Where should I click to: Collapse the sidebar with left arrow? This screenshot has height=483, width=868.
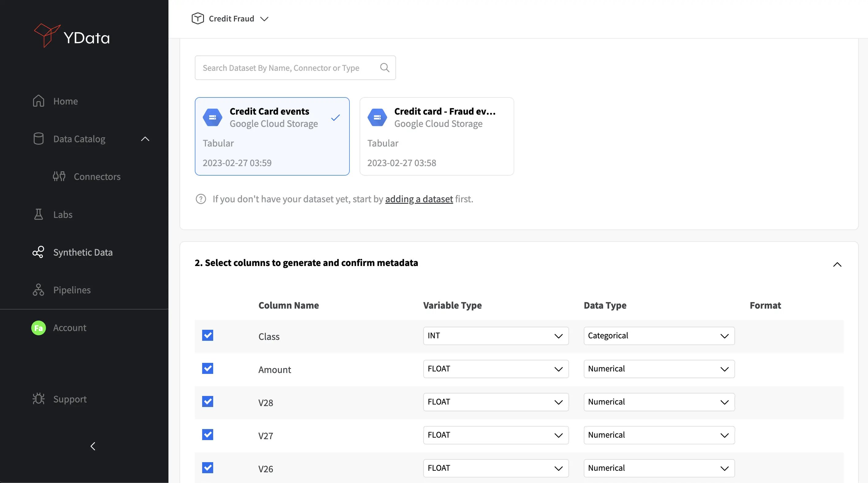93,446
